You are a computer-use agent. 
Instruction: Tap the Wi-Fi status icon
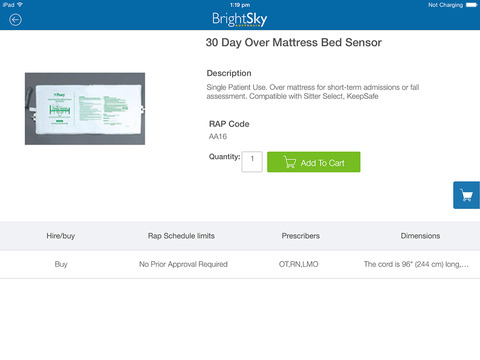click(20, 5)
